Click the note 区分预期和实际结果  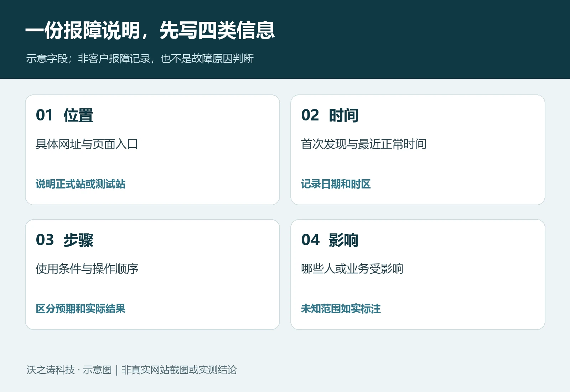coord(81,309)
